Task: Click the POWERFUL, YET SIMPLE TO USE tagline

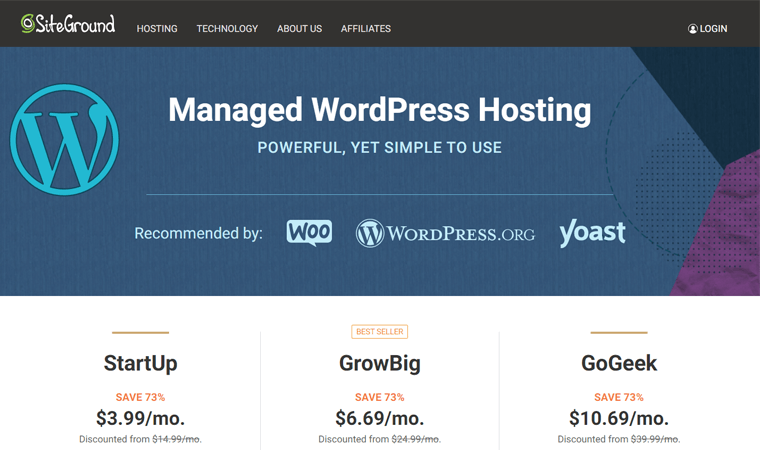Action: pyautogui.click(x=380, y=147)
